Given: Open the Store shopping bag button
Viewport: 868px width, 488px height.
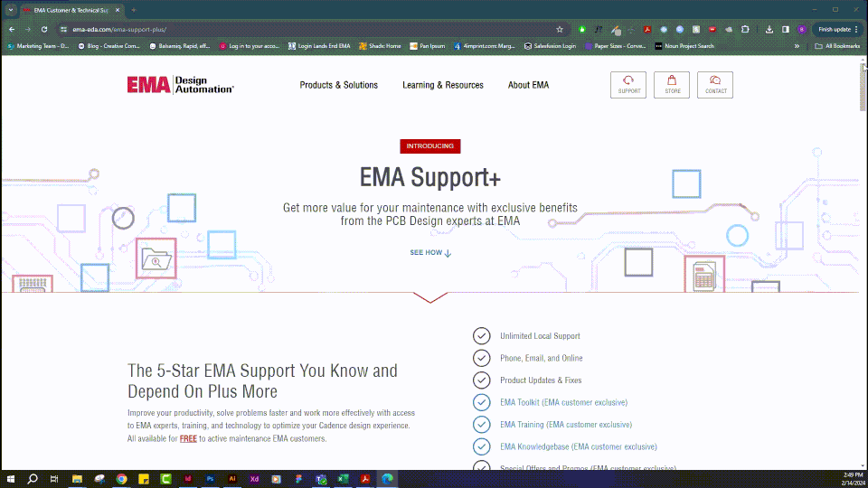Looking at the screenshot, I should (x=672, y=85).
